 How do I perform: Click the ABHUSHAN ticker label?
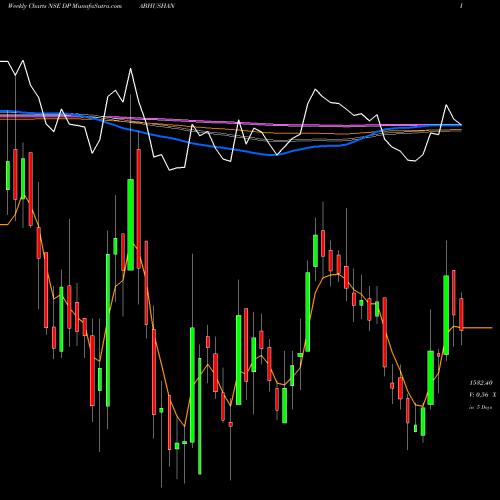coord(157,6)
